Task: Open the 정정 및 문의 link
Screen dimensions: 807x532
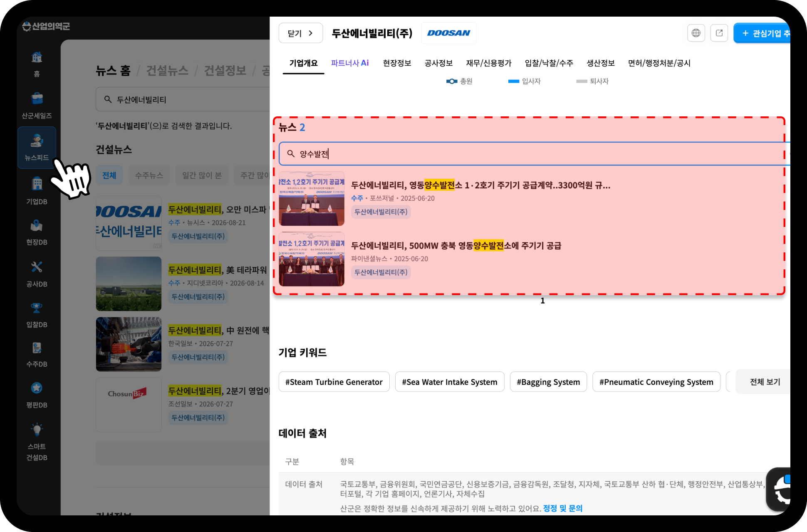Action: tap(562, 508)
